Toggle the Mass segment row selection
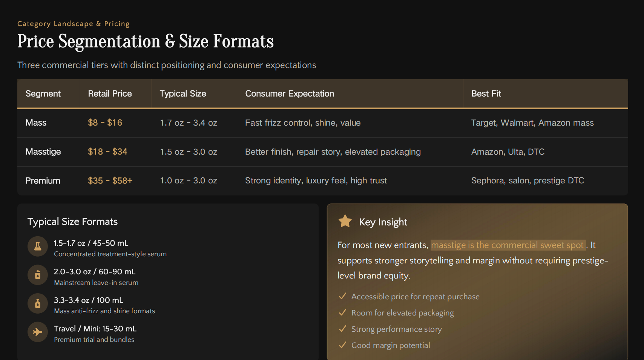 pyautogui.click(x=36, y=123)
